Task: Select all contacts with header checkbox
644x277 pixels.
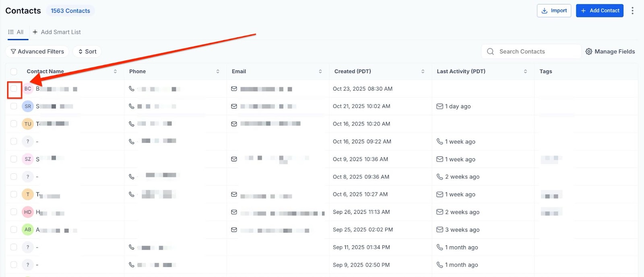Action: [x=14, y=72]
